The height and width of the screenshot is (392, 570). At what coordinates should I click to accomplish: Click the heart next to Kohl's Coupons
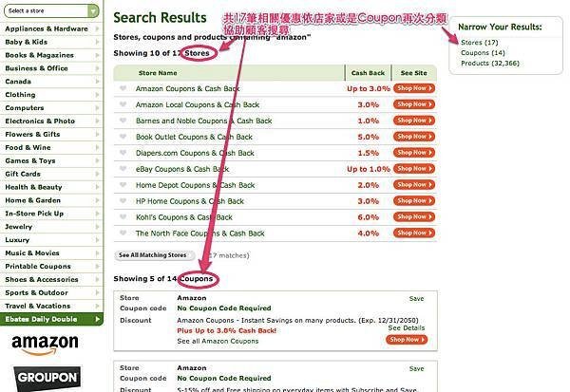(123, 217)
